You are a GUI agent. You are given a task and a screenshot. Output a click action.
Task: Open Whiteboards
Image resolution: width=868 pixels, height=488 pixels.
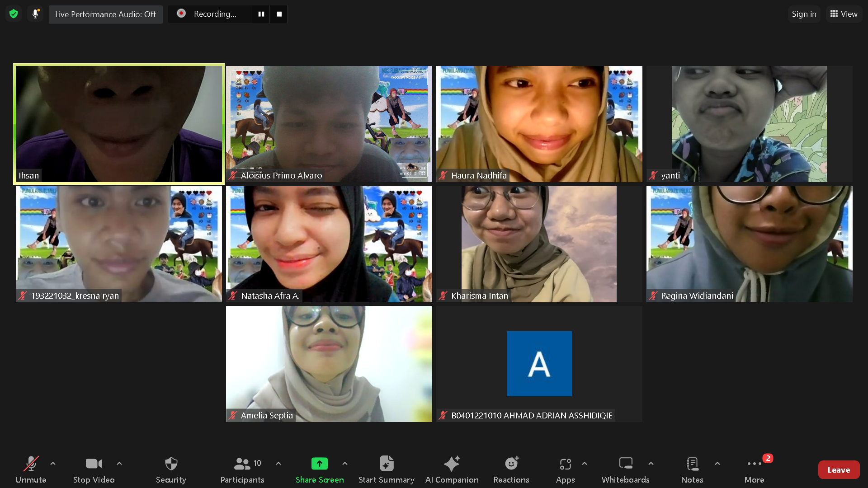click(625, 469)
